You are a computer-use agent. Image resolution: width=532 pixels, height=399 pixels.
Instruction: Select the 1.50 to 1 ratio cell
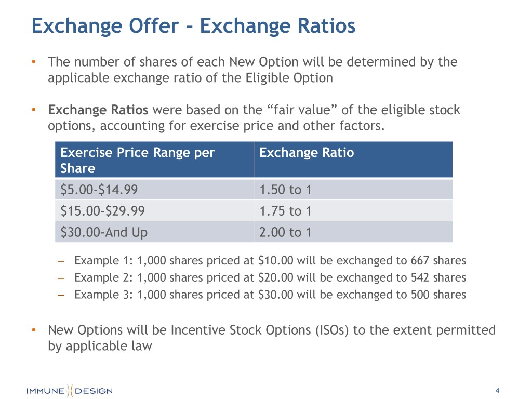coord(285,190)
